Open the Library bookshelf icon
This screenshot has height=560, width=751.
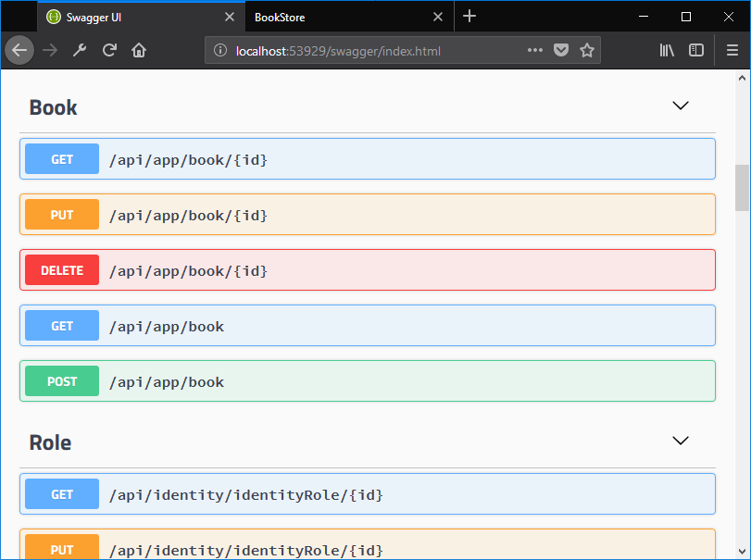[667, 50]
